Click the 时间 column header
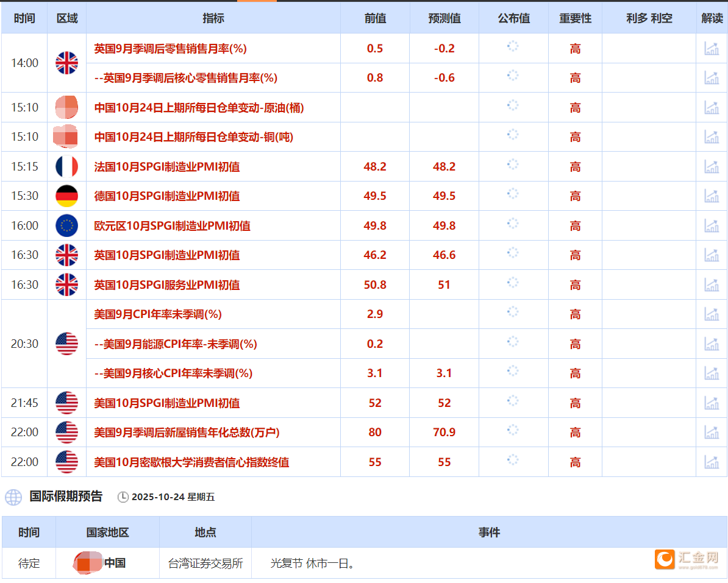This screenshot has width=728, height=583. point(24,18)
